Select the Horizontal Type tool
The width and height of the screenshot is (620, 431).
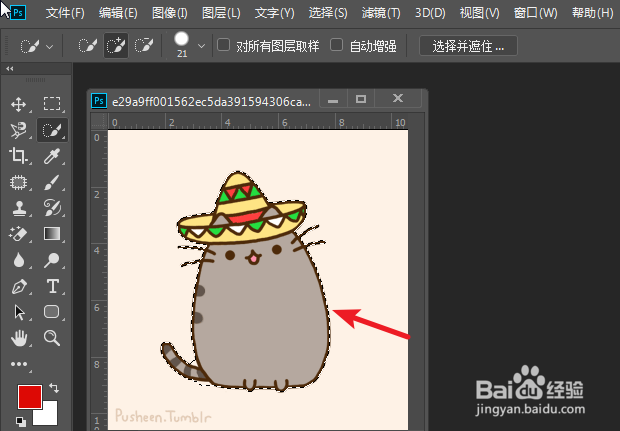point(53,286)
